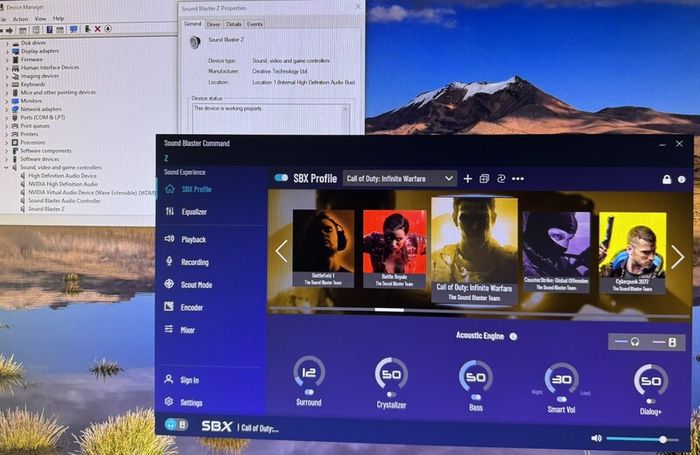
Task: Click the master volume slider
Action: coord(642,439)
